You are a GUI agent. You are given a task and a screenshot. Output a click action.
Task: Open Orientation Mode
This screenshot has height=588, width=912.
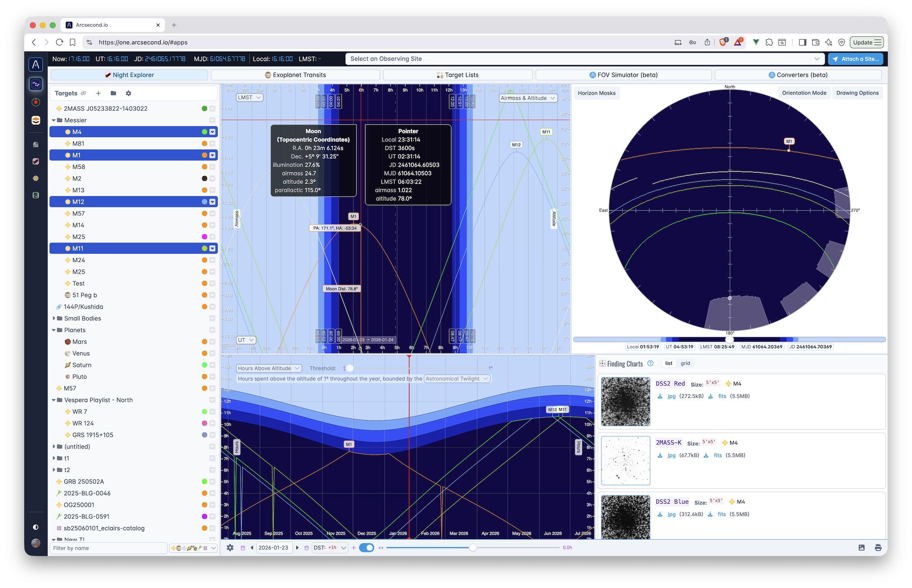pyautogui.click(x=804, y=93)
